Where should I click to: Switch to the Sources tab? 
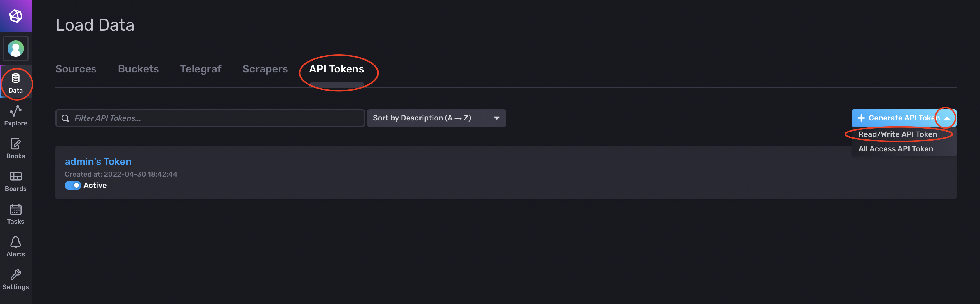tap(76, 69)
